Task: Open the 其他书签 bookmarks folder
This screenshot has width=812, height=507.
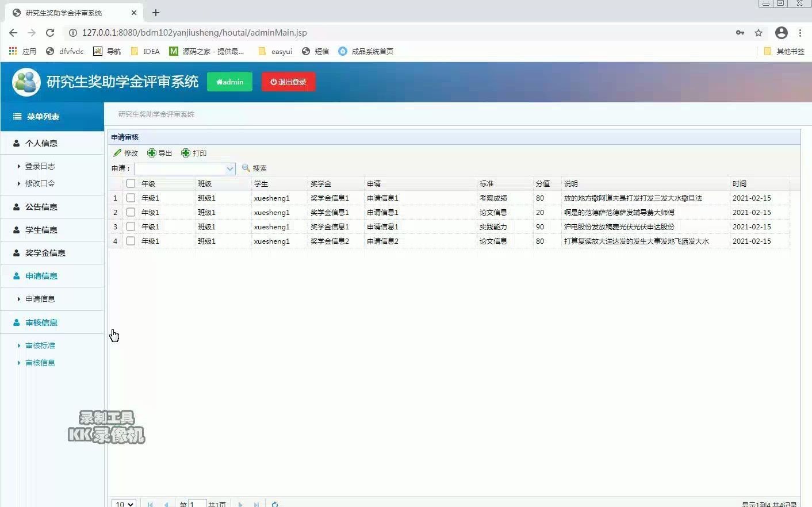Action: point(784,51)
